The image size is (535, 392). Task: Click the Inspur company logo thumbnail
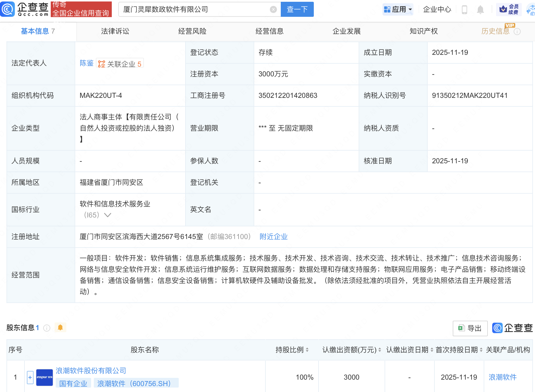[x=44, y=377]
